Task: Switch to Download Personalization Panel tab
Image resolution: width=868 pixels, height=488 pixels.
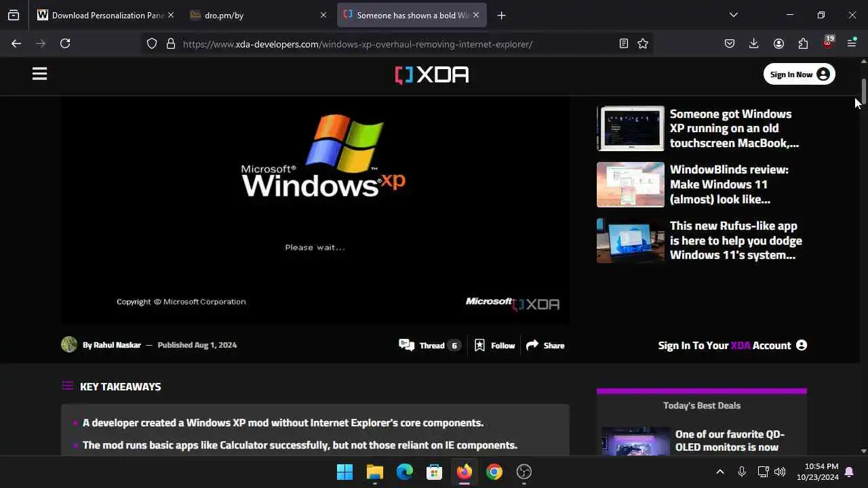Action: pos(106,15)
